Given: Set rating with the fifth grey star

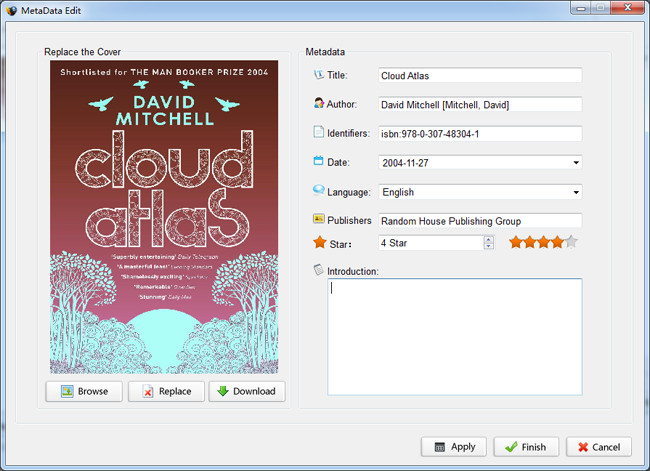Looking at the screenshot, I should click(571, 242).
